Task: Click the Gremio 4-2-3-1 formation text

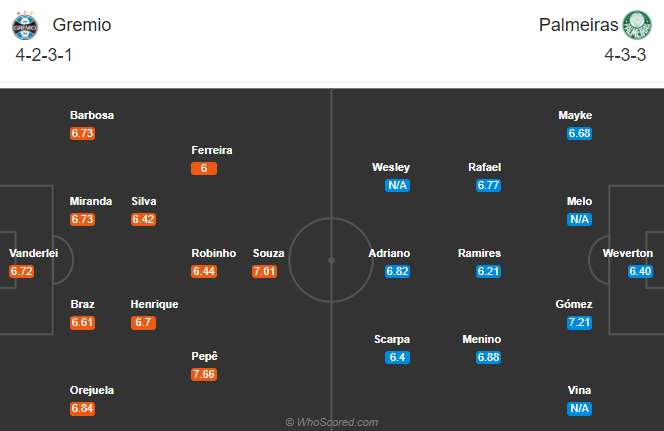Action: pos(44,55)
